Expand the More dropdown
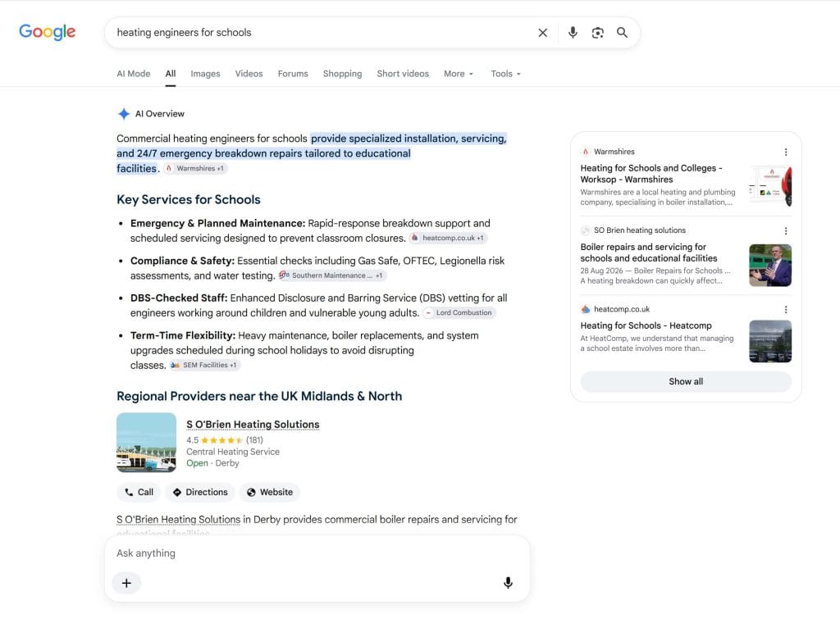The width and height of the screenshot is (840, 619). (458, 74)
